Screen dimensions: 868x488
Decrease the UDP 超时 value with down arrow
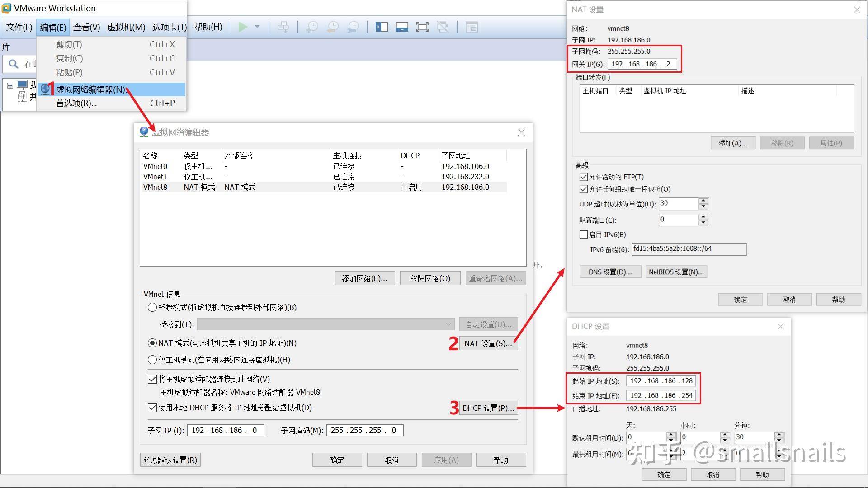click(x=703, y=206)
